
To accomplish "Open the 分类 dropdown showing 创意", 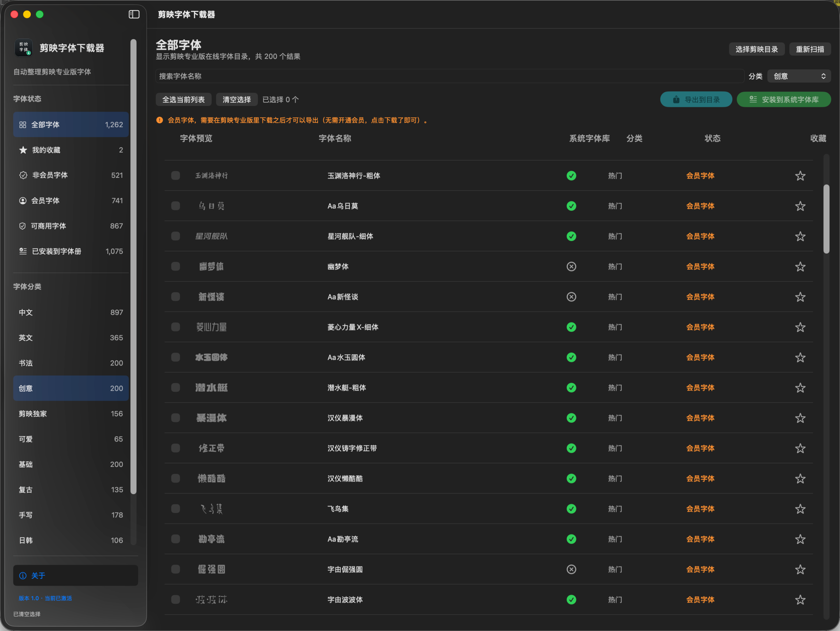I will pos(799,76).
